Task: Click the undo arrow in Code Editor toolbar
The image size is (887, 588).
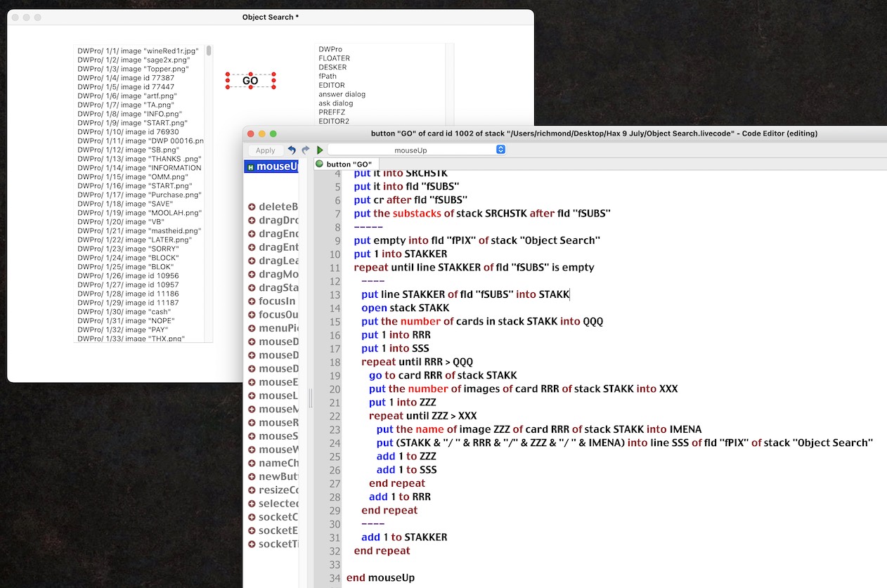Action: click(292, 150)
